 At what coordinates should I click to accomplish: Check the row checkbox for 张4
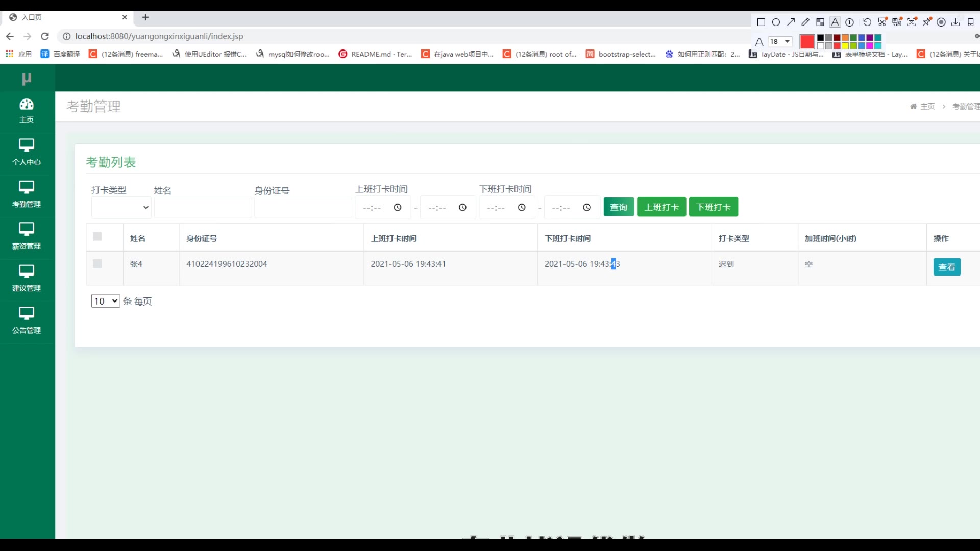pos(97,264)
